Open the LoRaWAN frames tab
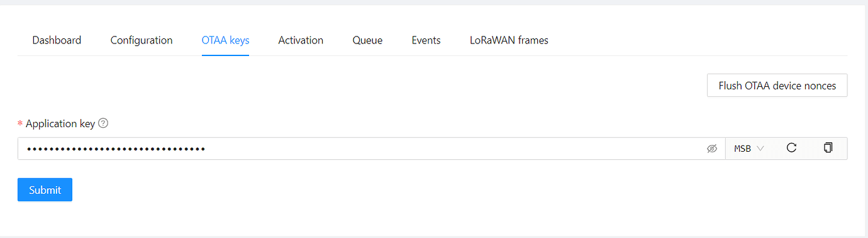The image size is (868, 238). (509, 40)
